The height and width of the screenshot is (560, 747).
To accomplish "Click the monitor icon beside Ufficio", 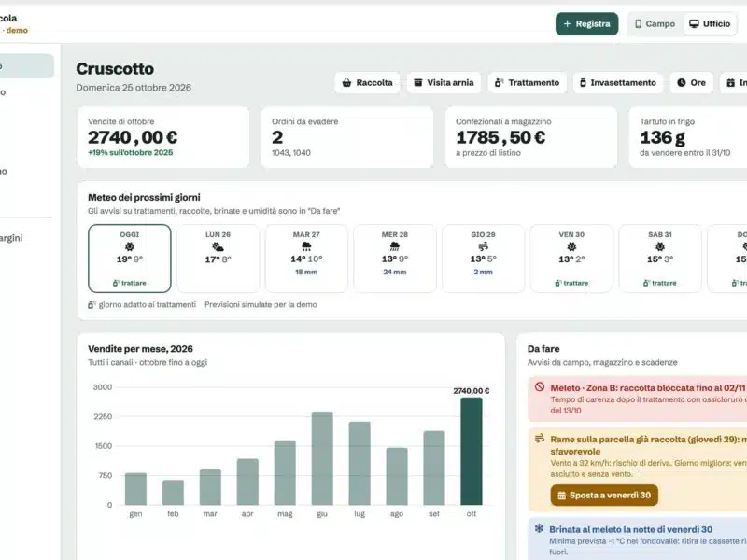I will (694, 24).
